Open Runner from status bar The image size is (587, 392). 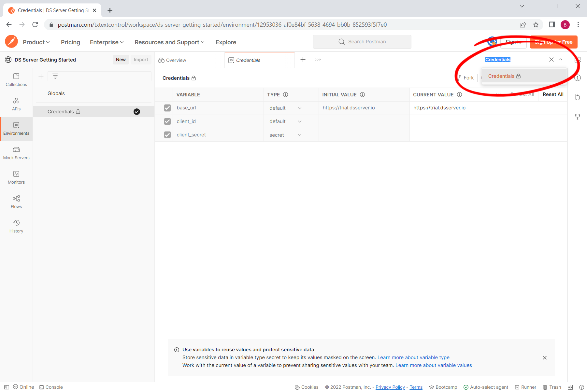coord(525,387)
